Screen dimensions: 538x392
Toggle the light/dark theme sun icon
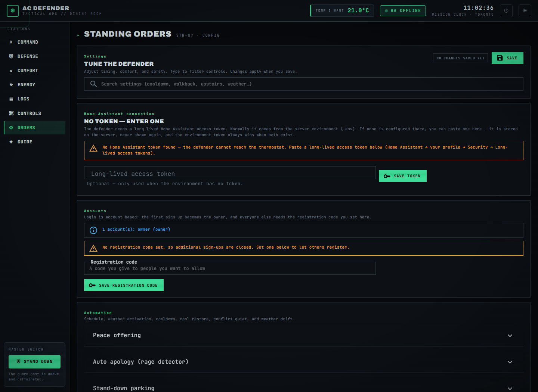coord(525,11)
